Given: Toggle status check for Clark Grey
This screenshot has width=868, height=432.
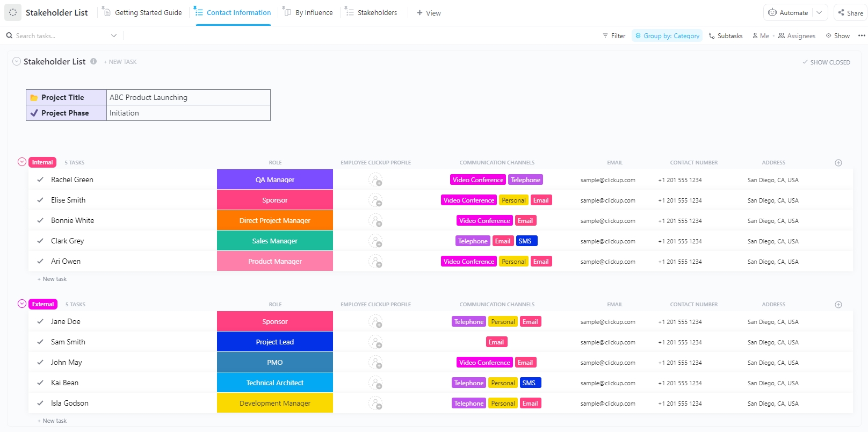Looking at the screenshot, I should click(40, 241).
